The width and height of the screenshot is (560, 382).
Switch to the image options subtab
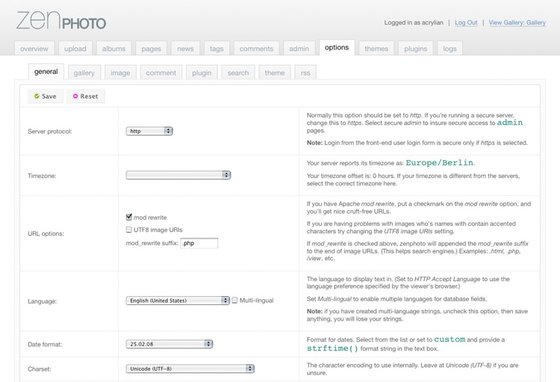click(120, 73)
